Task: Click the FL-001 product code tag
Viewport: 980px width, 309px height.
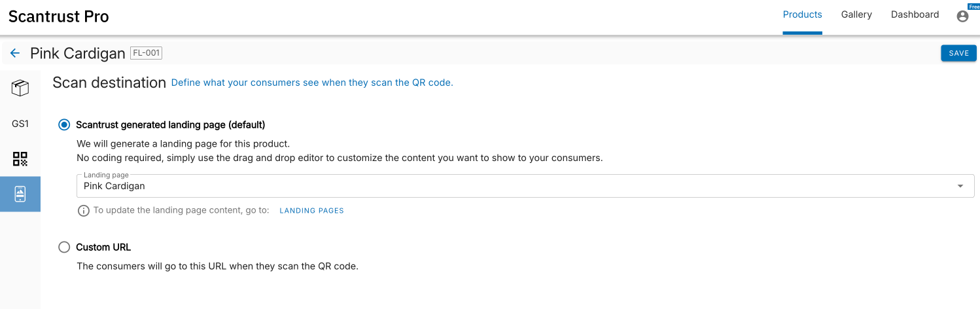Action: pyautogui.click(x=147, y=53)
